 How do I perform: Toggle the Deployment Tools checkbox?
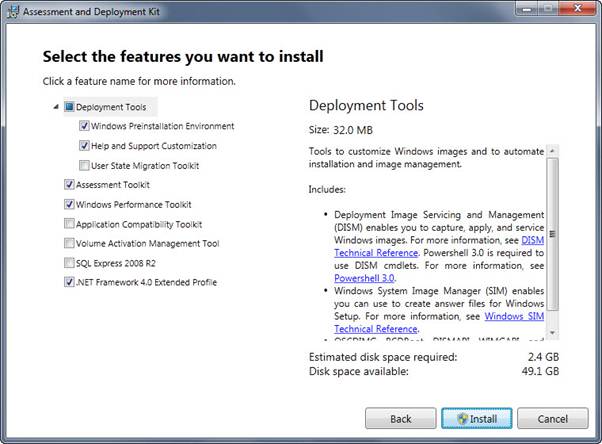click(x=69, y=107)
